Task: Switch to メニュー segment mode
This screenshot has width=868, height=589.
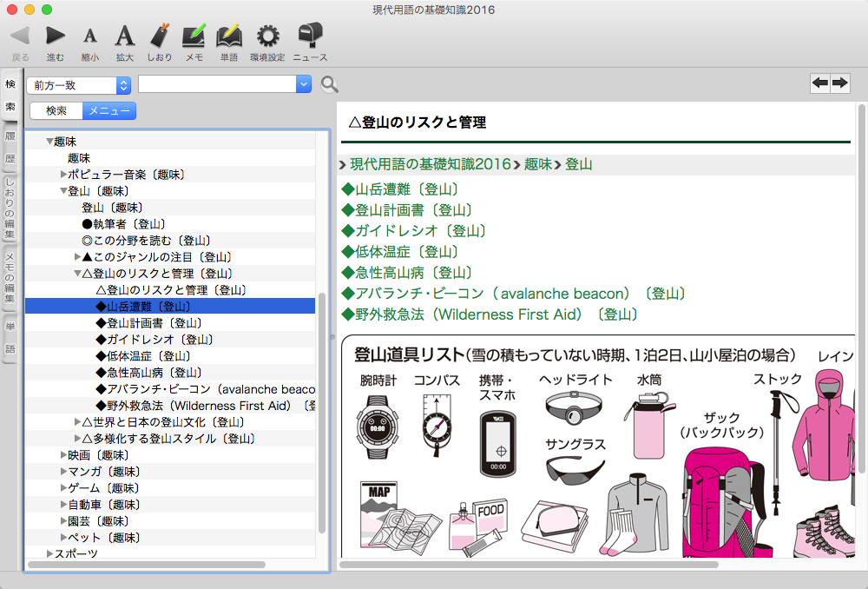Action: (x=109, y=110)
